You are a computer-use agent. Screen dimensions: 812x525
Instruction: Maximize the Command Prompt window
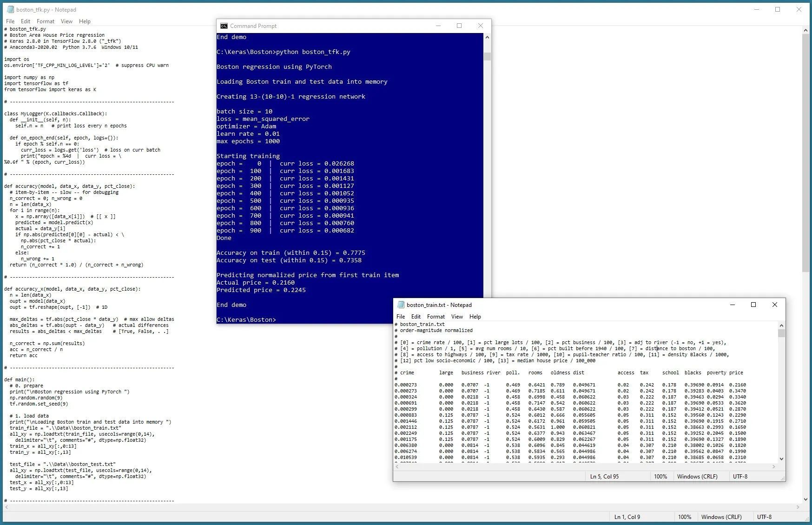[459, 26]
